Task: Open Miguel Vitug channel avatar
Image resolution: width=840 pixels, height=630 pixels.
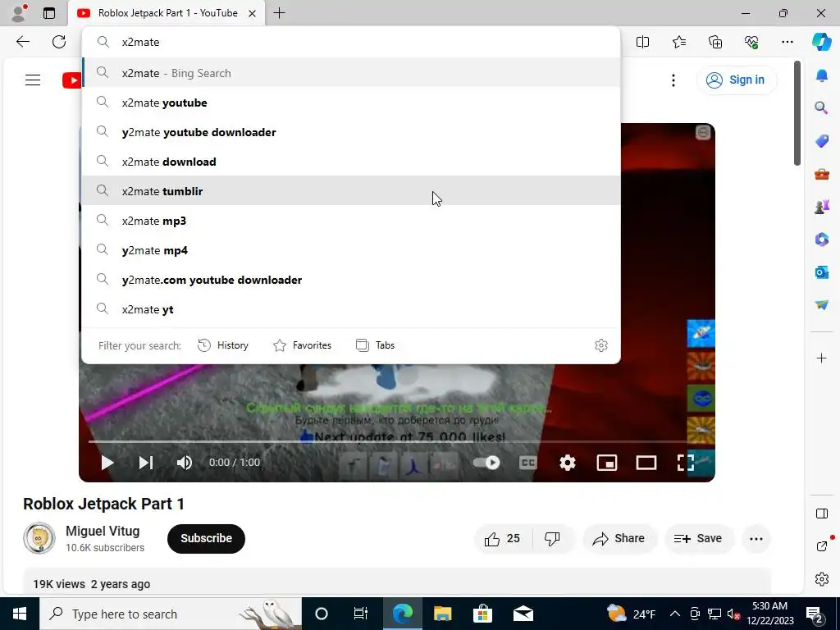Action: (x=39, y=538)
